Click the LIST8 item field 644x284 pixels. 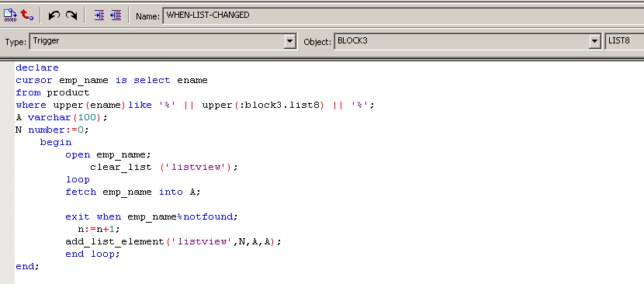pyautogui.click(x=625, y=41)
